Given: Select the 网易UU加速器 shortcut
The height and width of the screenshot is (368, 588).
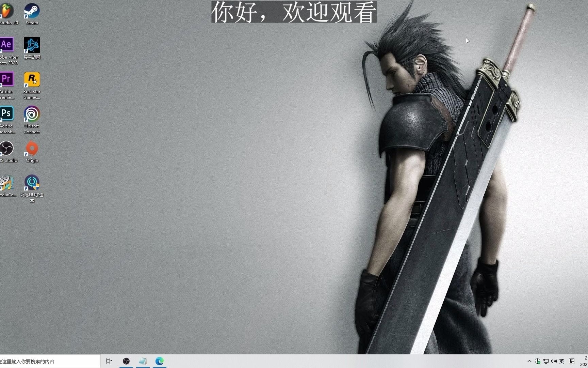Looking at the screenshot, I should pyautogui.click(x=32, y=189).
